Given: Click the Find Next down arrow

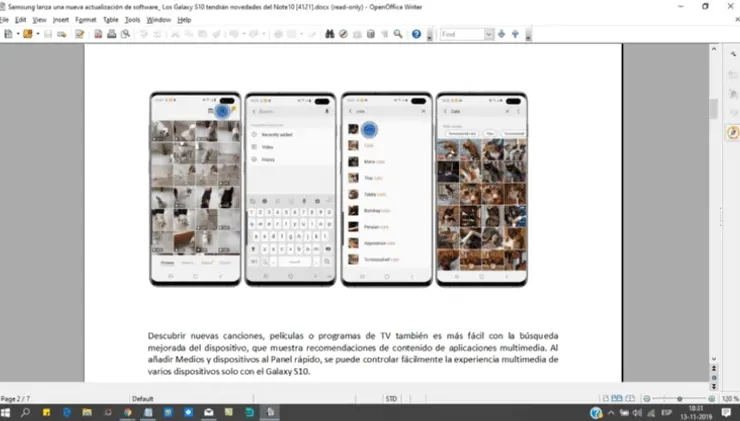Looking at the screenshot, I should click(x=502, y=34).
